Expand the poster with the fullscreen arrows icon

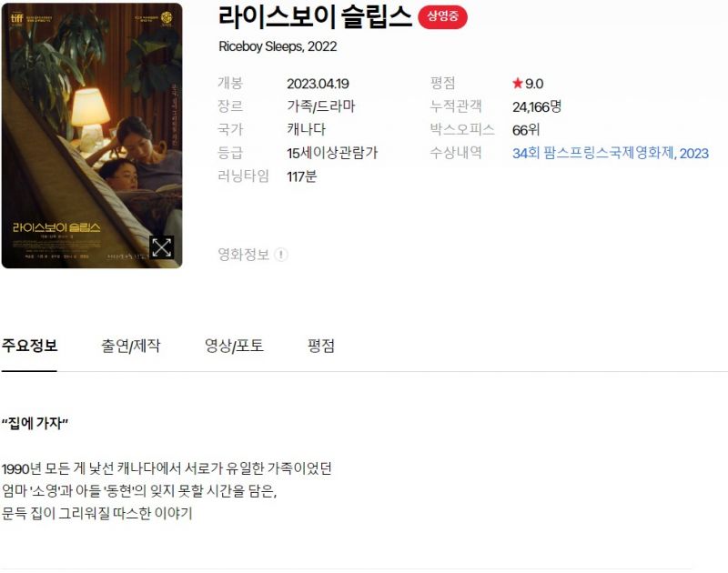click(162, 246)
